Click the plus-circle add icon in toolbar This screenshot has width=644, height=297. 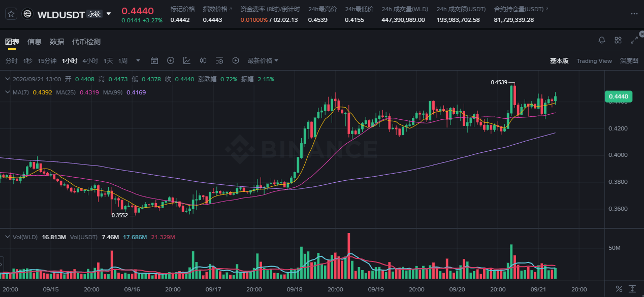point(171,60)
